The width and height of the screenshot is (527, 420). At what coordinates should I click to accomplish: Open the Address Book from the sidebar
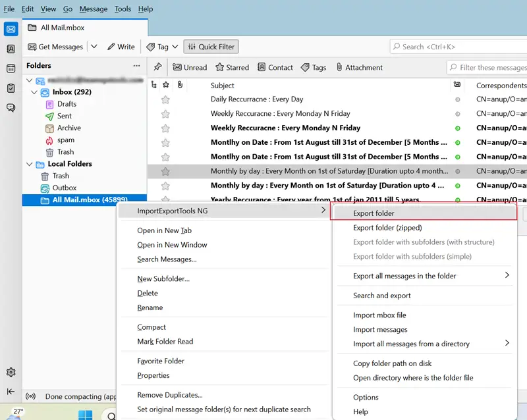click(x=11, y=49)
